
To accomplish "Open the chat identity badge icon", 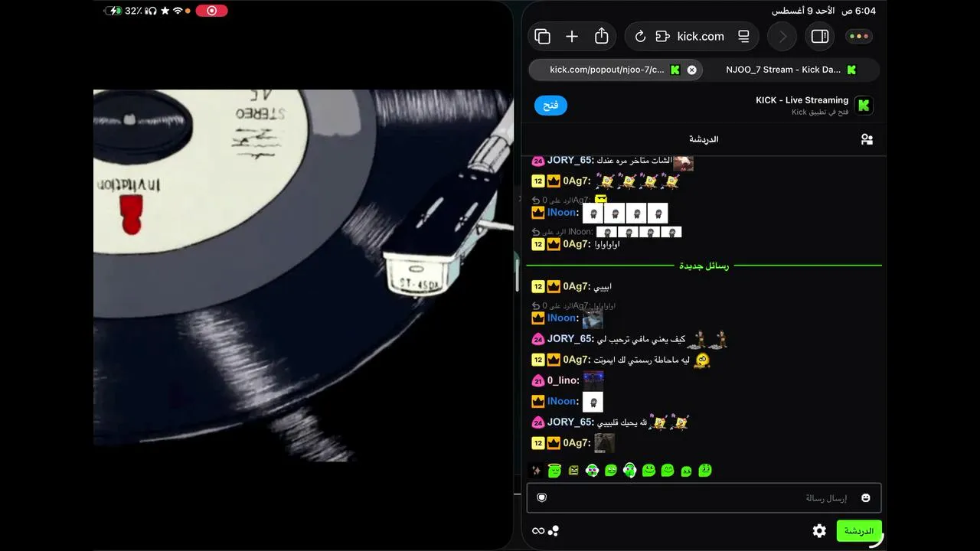I will (542, 498).
